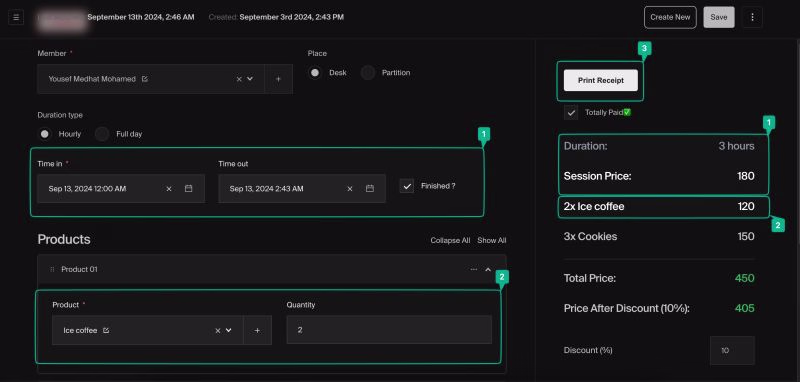Click the Save button
This screenshot has height=382, width=800.
[719, 17]
